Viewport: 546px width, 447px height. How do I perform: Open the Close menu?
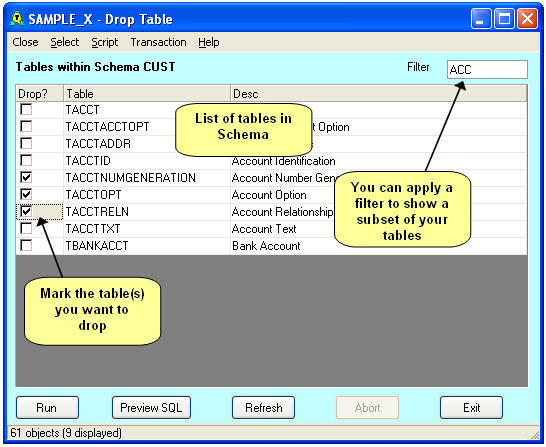tap(25, 42)
